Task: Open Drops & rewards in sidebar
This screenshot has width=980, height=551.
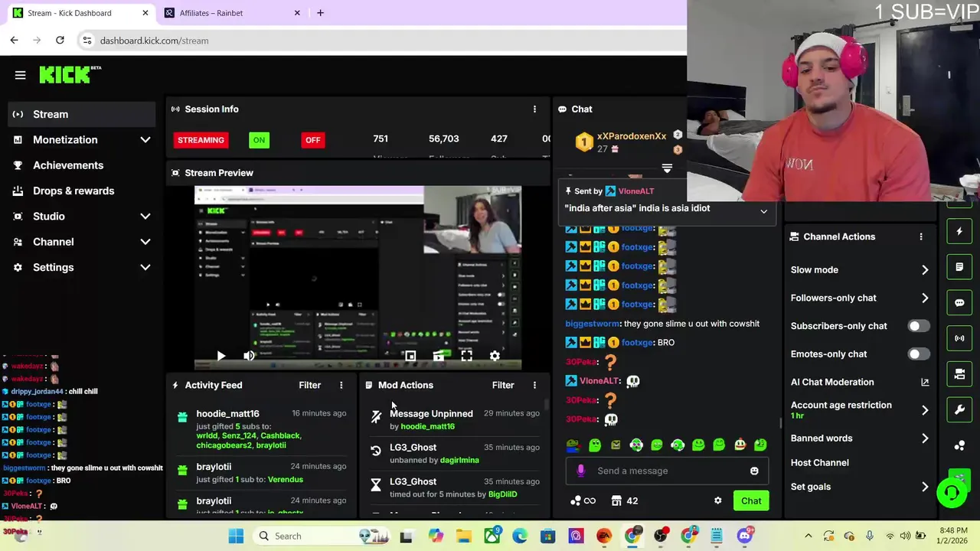Action: point(83,191)
